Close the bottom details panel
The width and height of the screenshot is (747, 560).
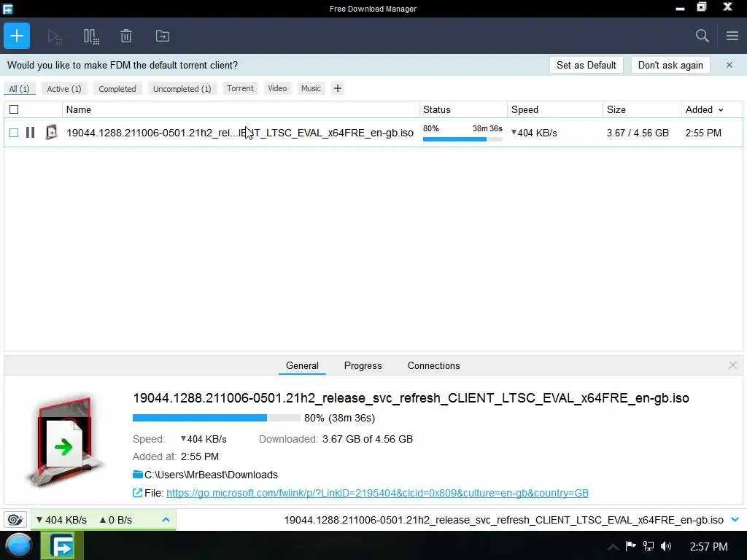pos(732,365)
